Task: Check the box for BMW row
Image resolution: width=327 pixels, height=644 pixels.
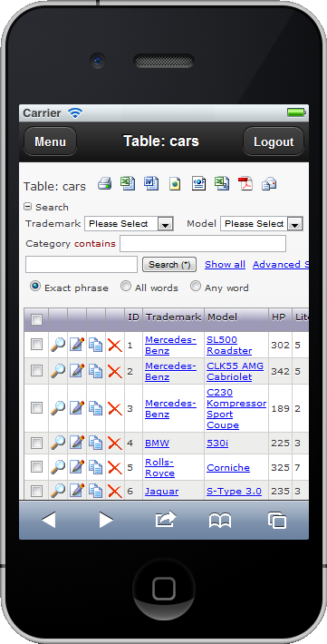Action: [x=36, y=443]
